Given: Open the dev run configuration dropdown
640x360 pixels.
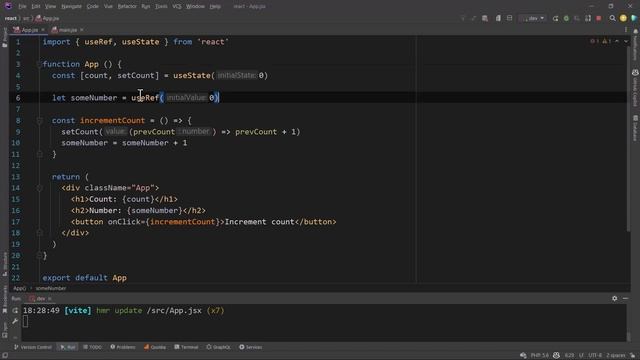Looking at the screenshot, I should tap(532, 18).
